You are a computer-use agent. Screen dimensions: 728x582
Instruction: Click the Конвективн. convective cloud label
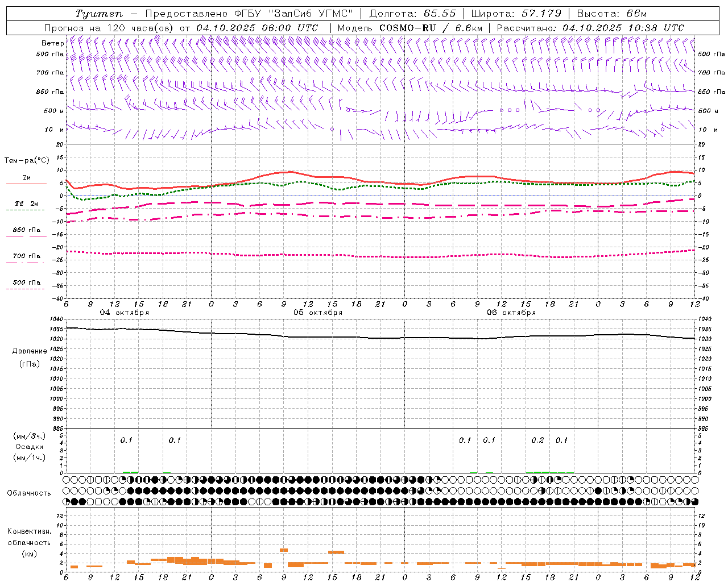(30, 531)
